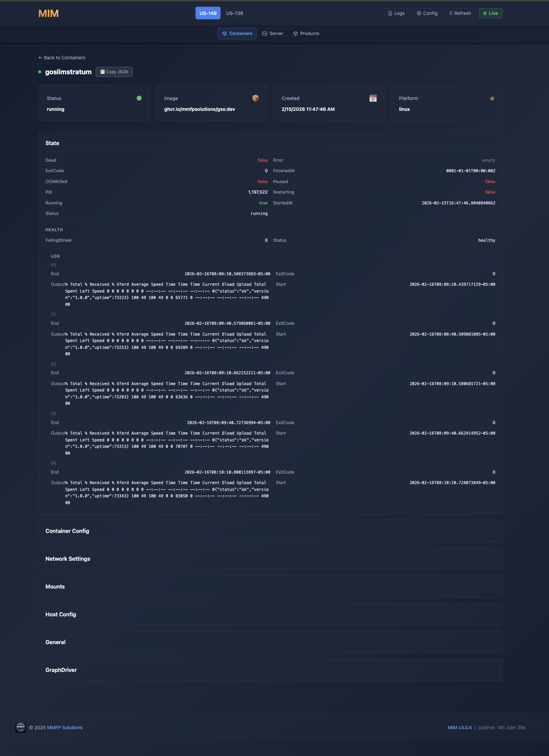Open Config via the gear icon
The height and width of the screenshot is (756, 549).
(x=418, y=13)
